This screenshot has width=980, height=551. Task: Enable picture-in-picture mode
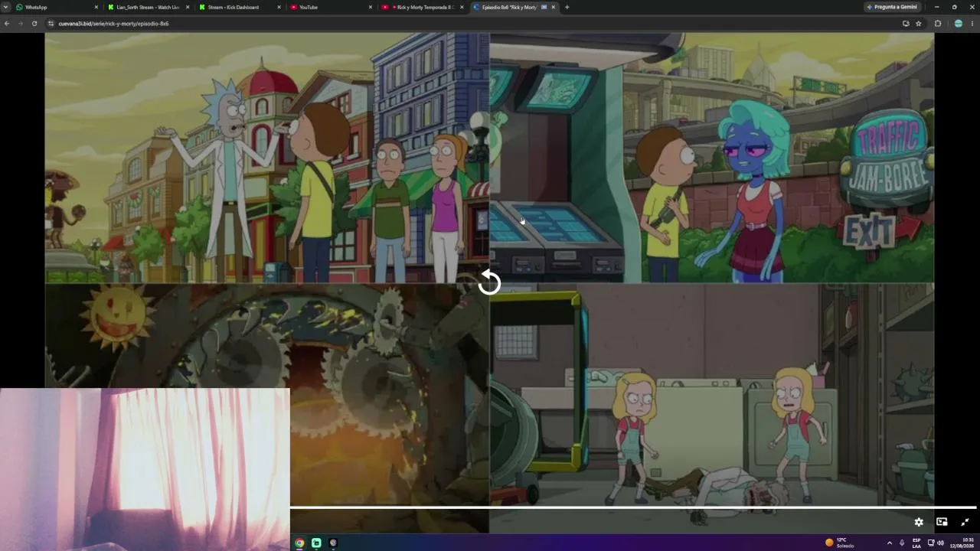(942, 522)
